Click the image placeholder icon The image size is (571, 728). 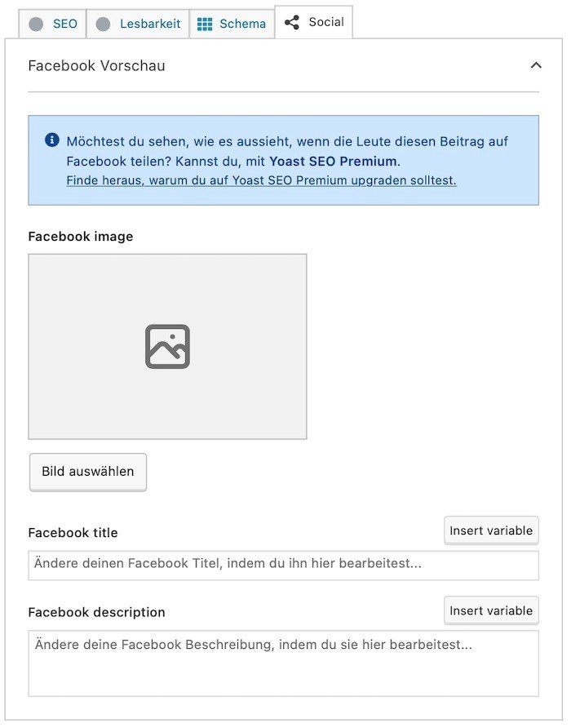[167, 347]
